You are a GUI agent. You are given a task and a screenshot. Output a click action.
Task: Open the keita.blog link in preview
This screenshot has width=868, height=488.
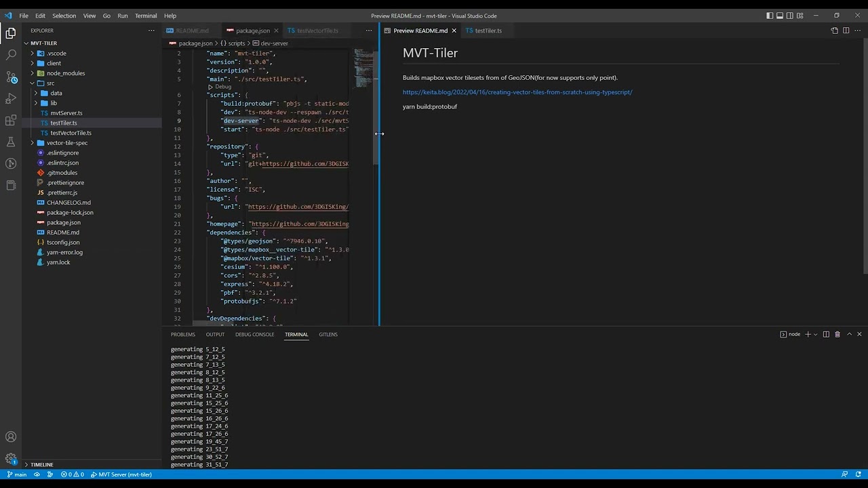(517, 92)
